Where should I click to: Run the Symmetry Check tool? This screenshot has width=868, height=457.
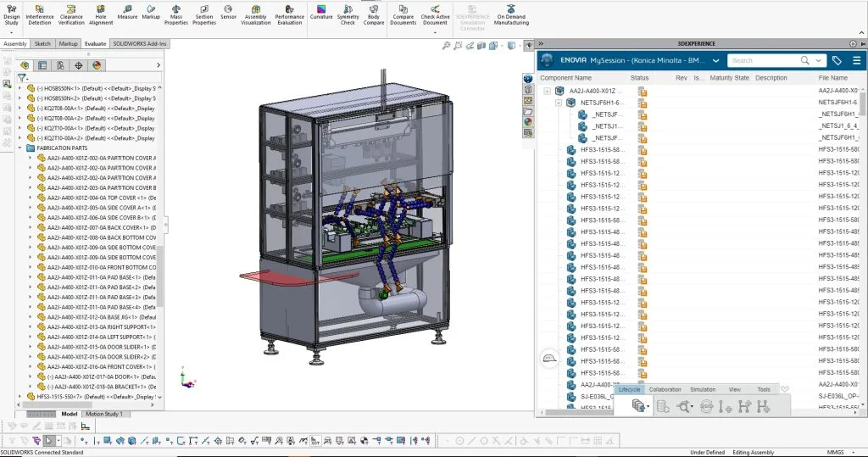pos(348,14)
